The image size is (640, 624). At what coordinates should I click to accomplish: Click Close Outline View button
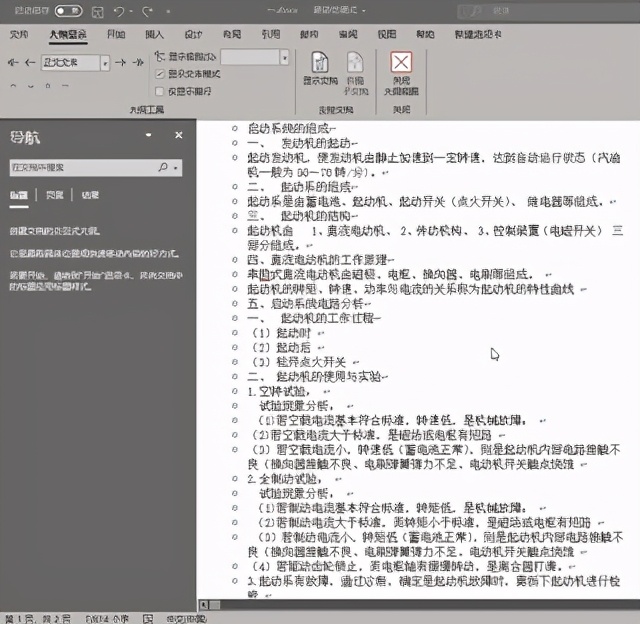click(401, 73)
